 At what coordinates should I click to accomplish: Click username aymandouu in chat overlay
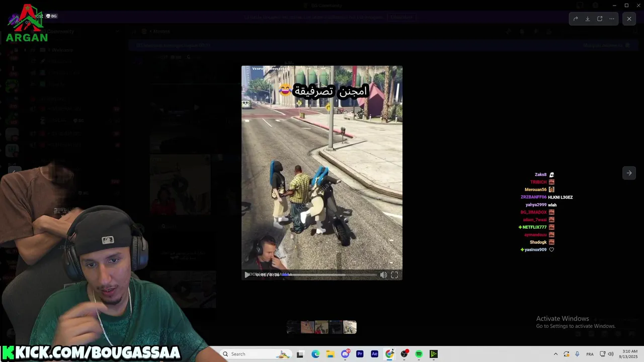coord(535,235)
